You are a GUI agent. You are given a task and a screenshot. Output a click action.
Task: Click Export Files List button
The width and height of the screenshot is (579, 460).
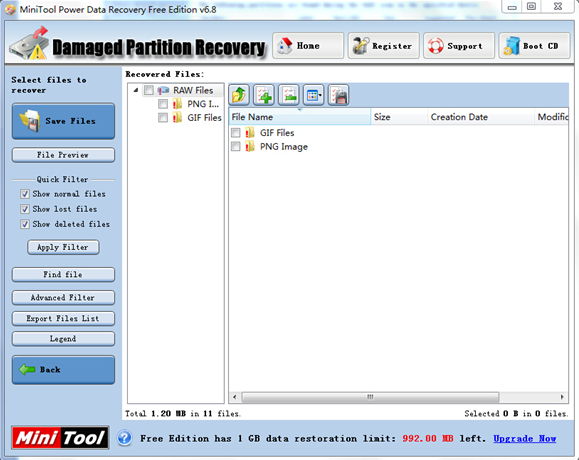click(63, 319)
